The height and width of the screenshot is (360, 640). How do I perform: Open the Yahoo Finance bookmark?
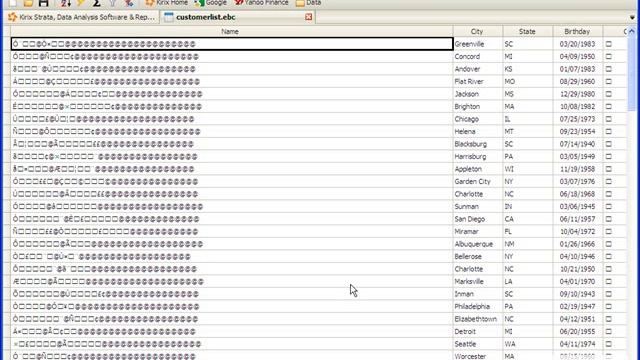tap(261, 2)
